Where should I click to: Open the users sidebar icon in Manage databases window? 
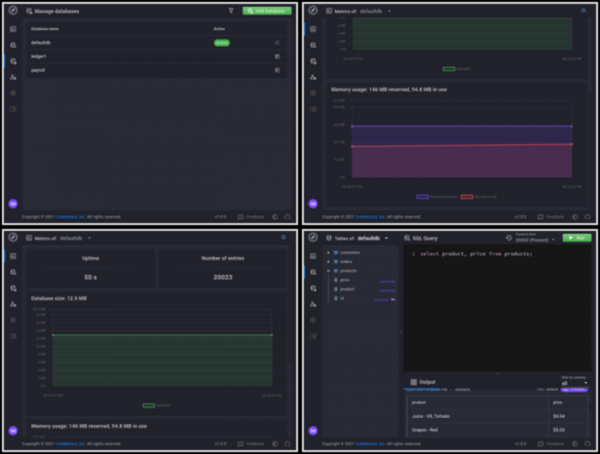tap(13, 77)
